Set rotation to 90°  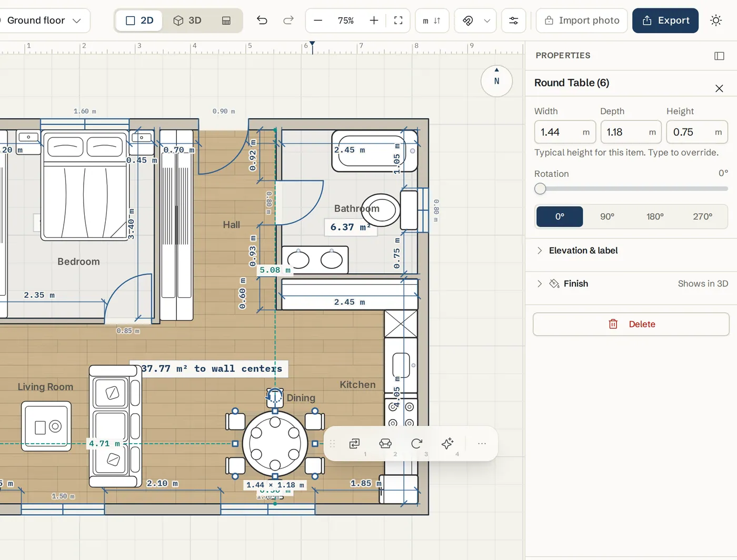pyautogui.click(x=607, y=216)
